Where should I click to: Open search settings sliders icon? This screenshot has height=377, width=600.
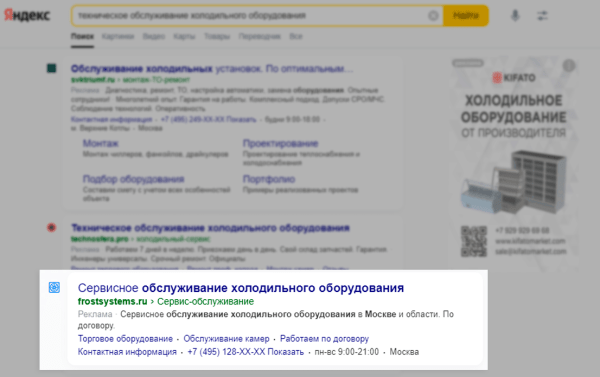click(x=542, y=16)
